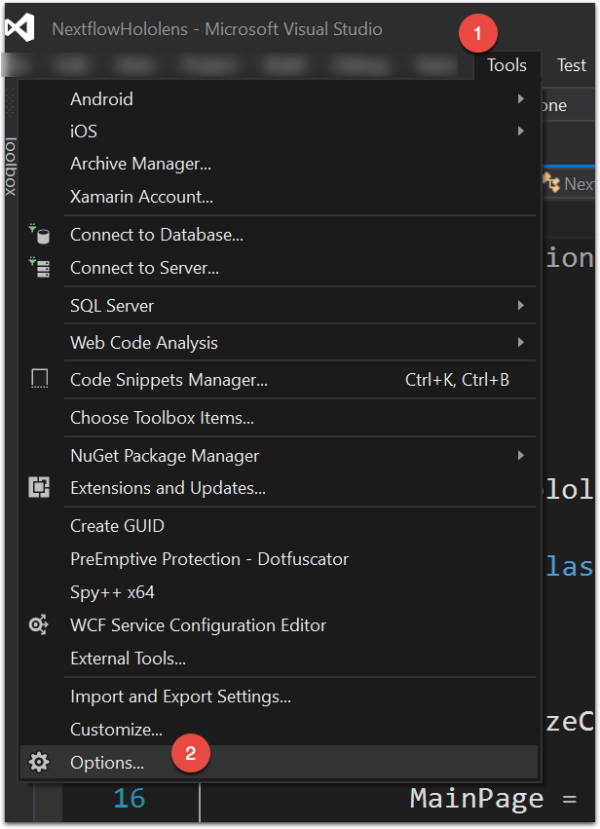Open the Test menu
This screenshot has width=600, height=829.
(x=571, y=65)
